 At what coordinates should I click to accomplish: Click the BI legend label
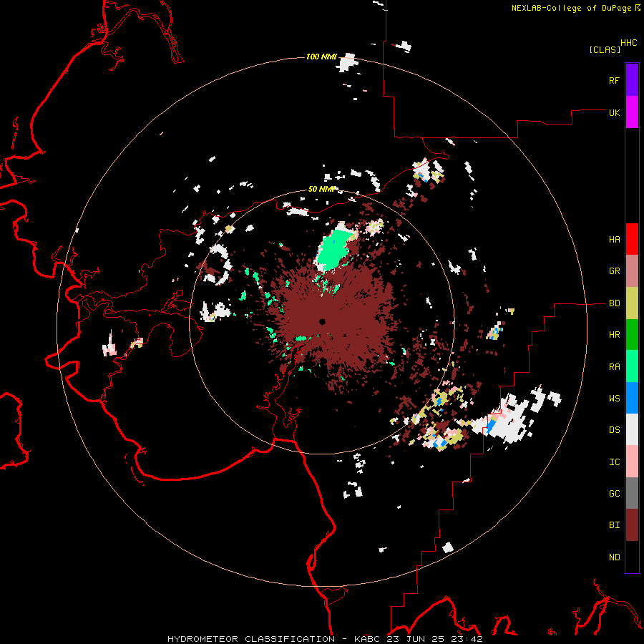pos(614,525)
